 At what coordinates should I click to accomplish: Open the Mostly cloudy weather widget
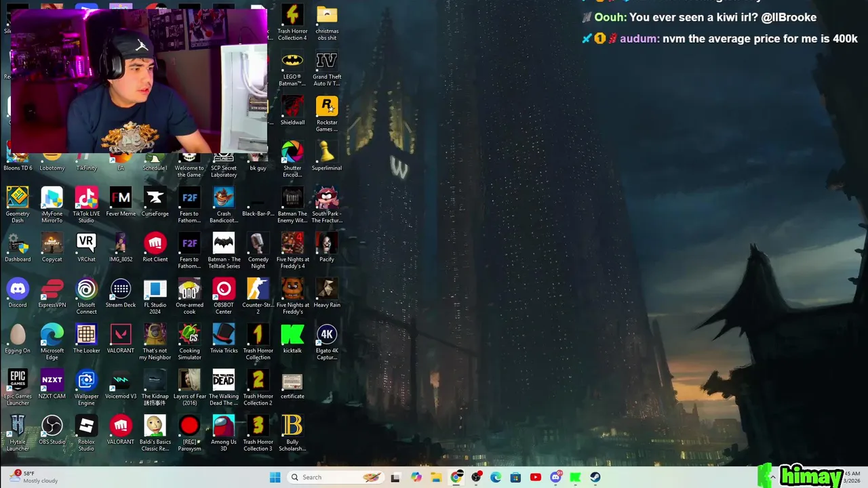pos(34,477)
